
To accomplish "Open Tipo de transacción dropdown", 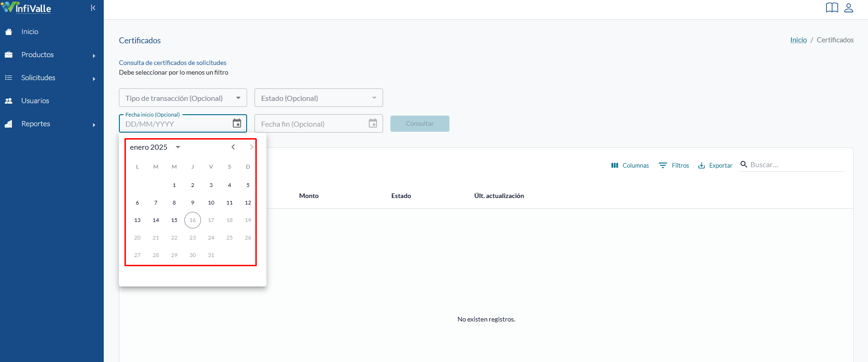I will [x=183, y=98].
